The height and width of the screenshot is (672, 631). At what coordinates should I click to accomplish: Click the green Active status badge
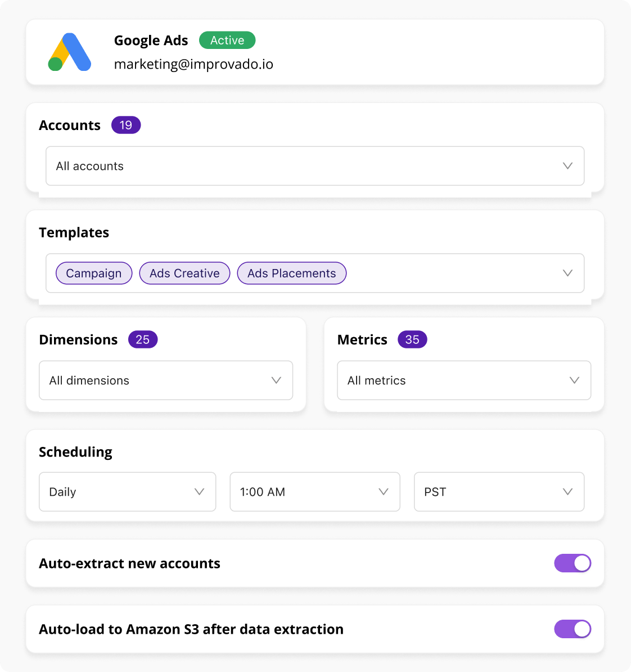coord(227,41)
